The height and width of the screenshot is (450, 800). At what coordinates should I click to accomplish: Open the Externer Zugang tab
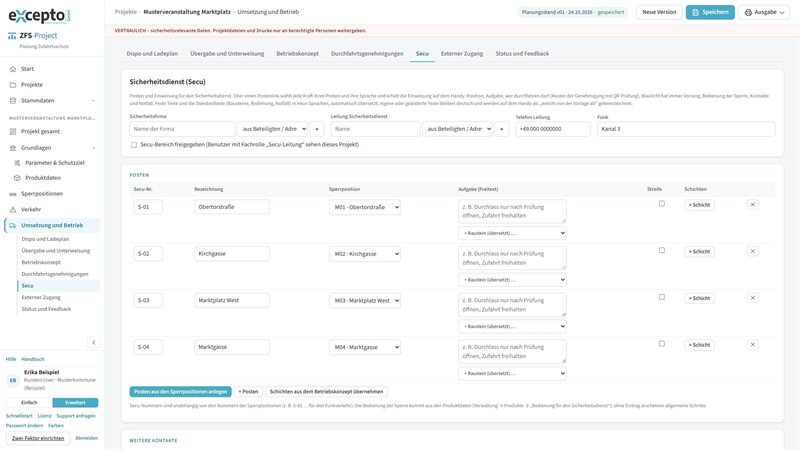click(462, 54)
